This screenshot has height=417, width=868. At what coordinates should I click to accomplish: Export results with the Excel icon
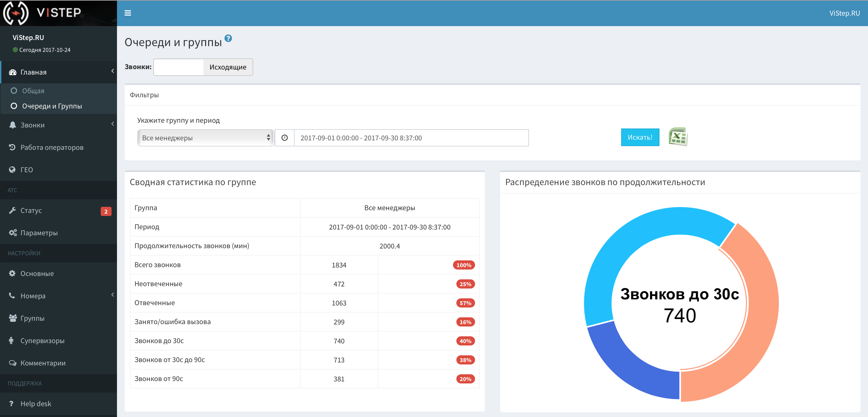click(678, 137)
